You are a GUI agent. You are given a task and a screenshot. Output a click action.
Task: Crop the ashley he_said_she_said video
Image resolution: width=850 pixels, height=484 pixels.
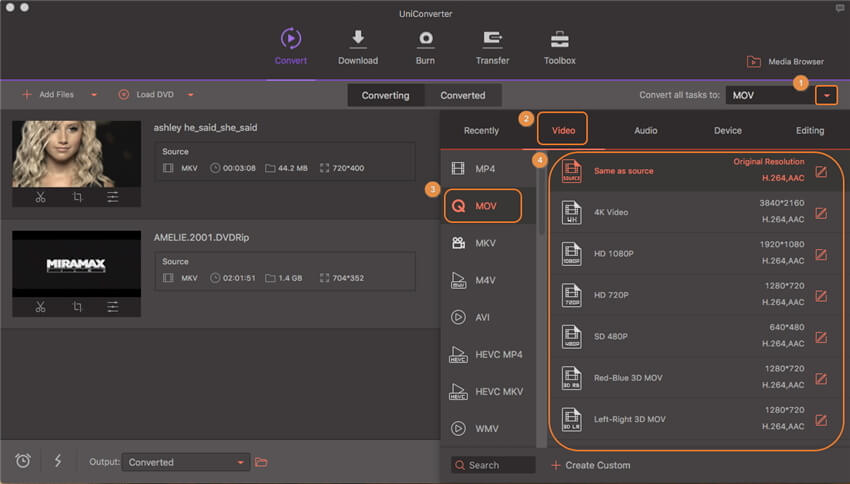[x=77, y=197]
